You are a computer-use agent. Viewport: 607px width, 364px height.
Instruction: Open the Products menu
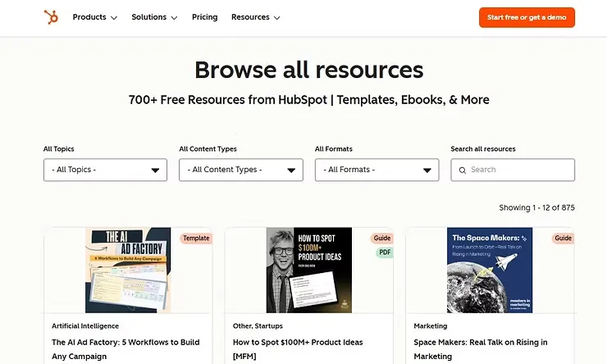(x=95, y=17)
